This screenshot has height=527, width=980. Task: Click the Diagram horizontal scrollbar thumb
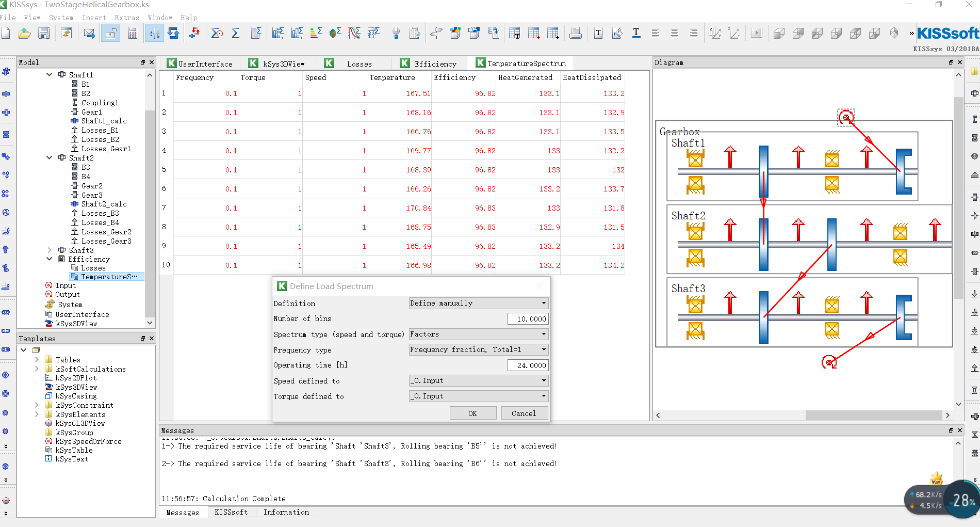(x=874, y=415)
